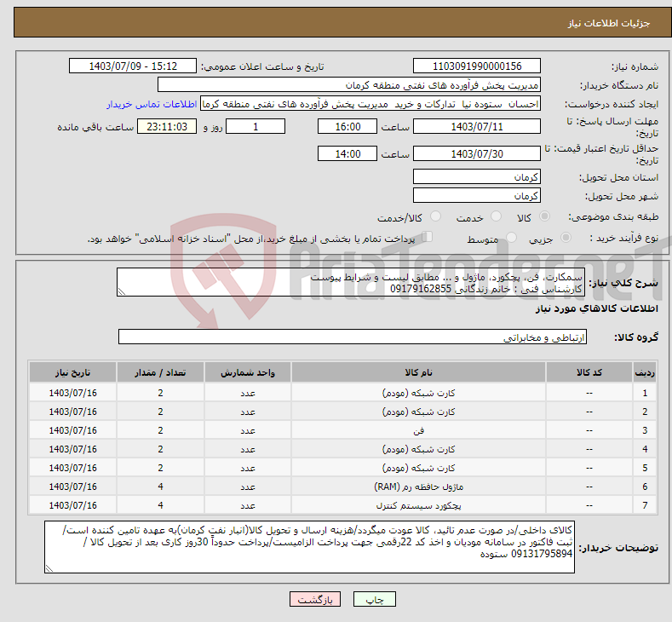This screenshot has height=622, width=672.
Task: Click the price validity date 1403/07/30
Action: [477, 153]
